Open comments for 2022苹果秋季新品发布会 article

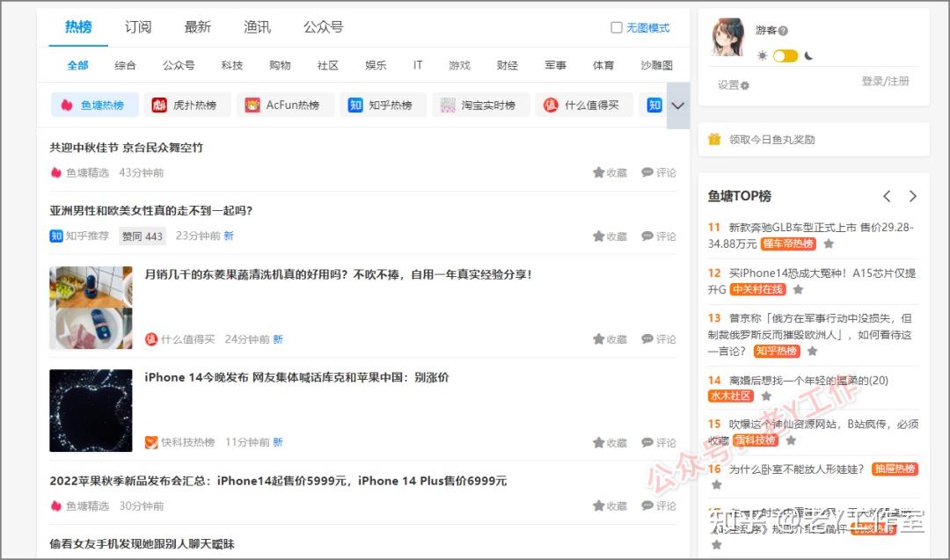click(x=659, y=505)
